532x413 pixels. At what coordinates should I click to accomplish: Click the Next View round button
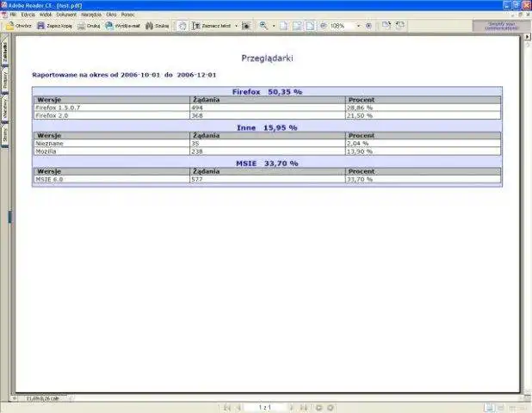tap(331, 408)
